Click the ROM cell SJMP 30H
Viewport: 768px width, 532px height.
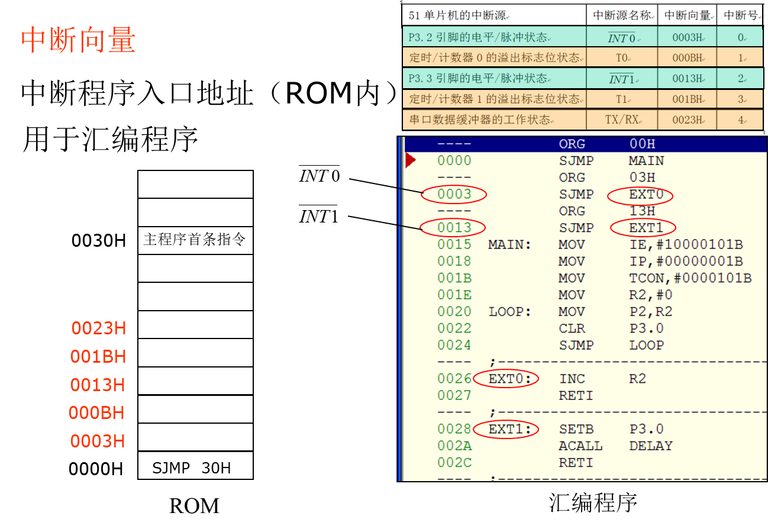click(195, 466)
